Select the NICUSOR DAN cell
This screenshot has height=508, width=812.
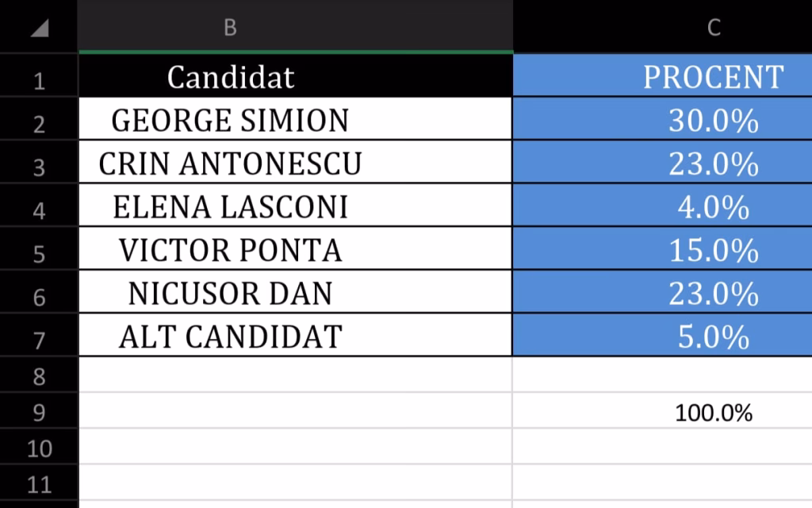coord(230,293)
